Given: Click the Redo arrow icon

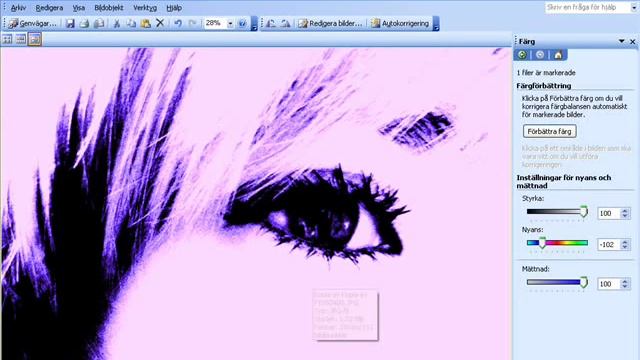Looking at the screenshot, I should pos(192,24).
